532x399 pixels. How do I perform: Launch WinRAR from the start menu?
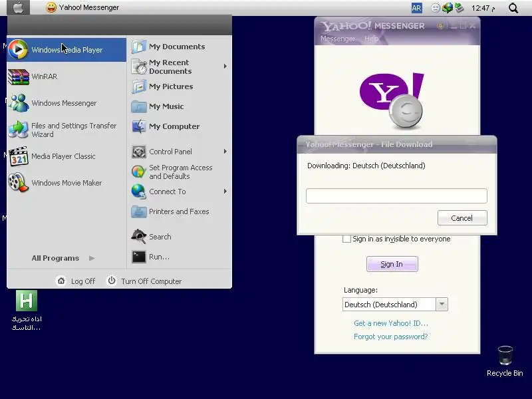pos(66,76)
